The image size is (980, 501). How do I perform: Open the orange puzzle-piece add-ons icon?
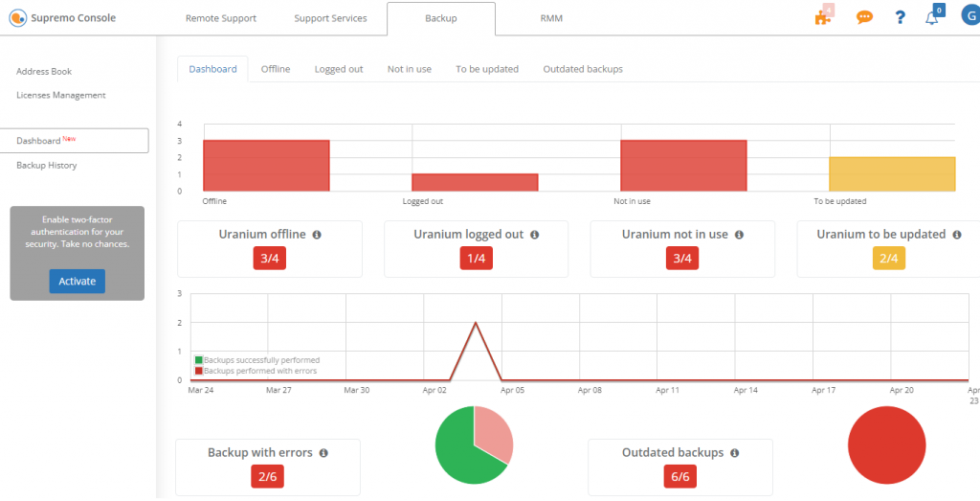(x=824, y=16)
